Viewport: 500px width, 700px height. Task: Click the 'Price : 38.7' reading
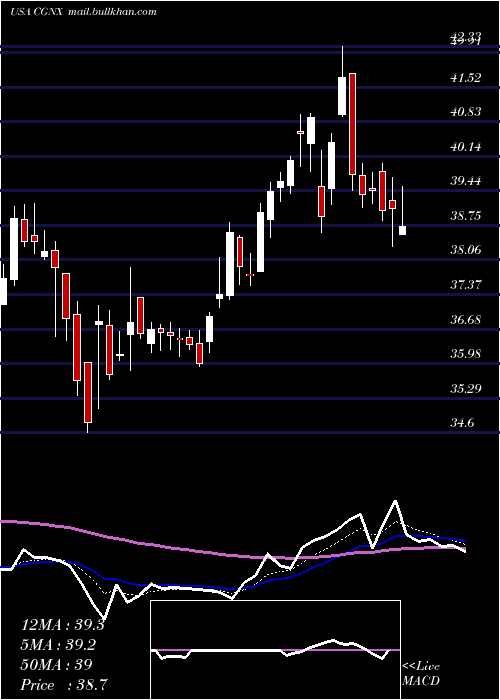[x=62, y=684]
